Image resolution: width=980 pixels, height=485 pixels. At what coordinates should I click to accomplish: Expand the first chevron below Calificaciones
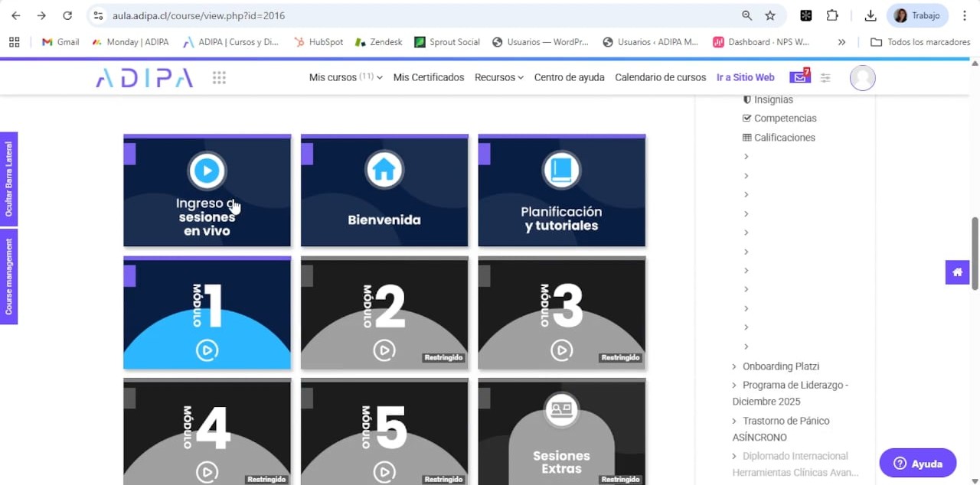pyautogui.click(x=746, y=157)
